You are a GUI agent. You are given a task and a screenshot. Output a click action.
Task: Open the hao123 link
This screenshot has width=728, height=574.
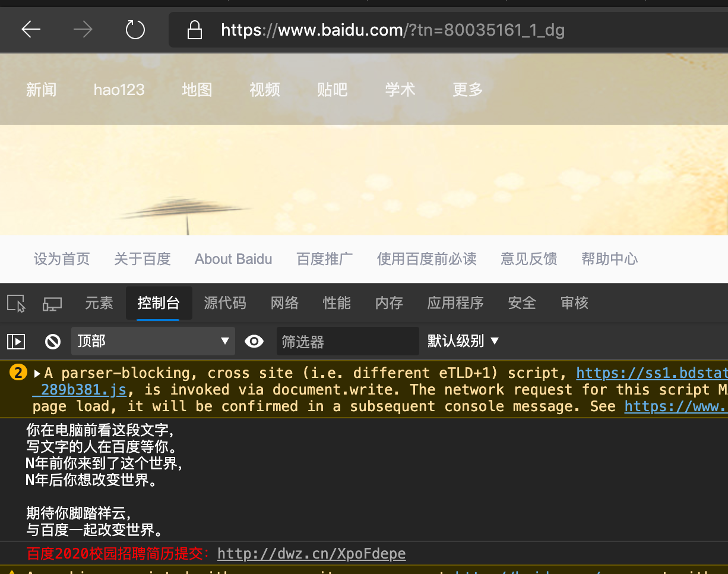point(119,90)
